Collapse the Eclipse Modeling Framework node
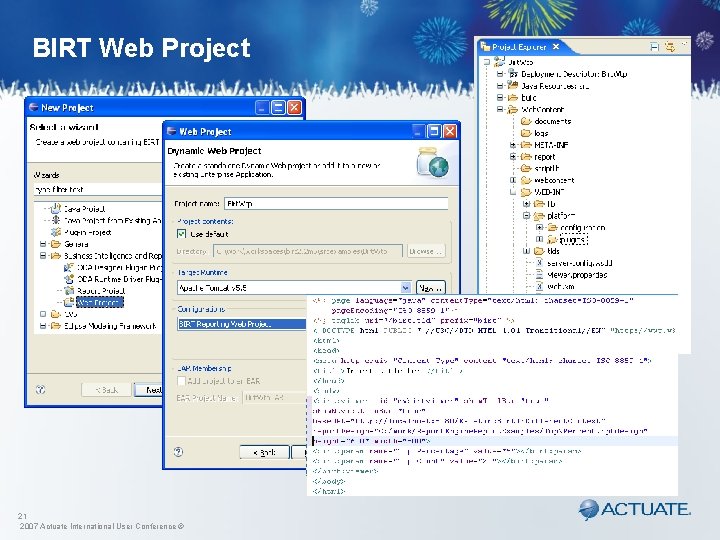 [x=43, y=326]
